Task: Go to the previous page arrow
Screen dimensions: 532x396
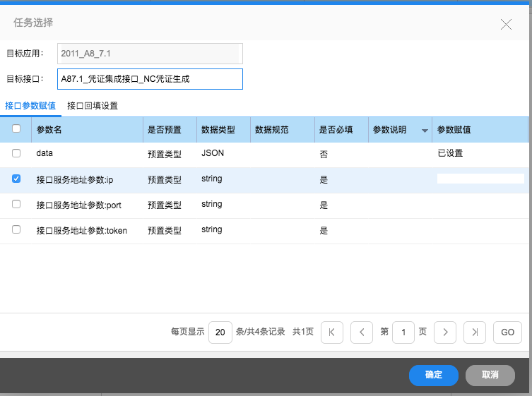Action: coord(361,332)
